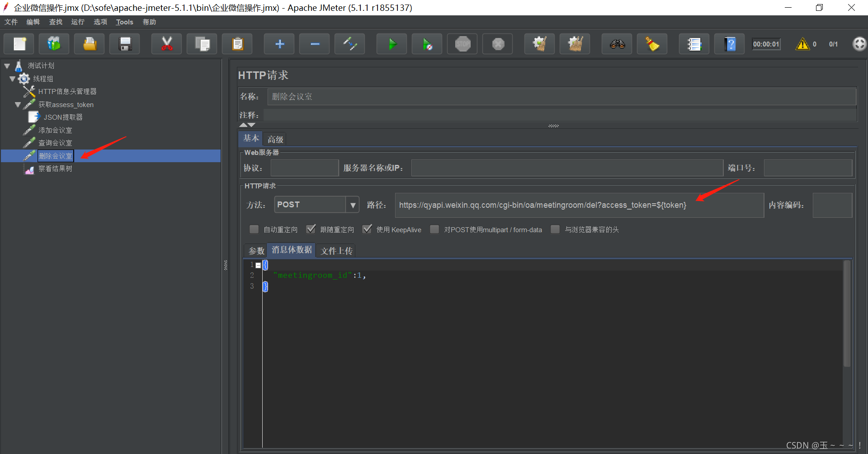Click the 协议 protocol field
868x454 pixels.
coord(305,168)
